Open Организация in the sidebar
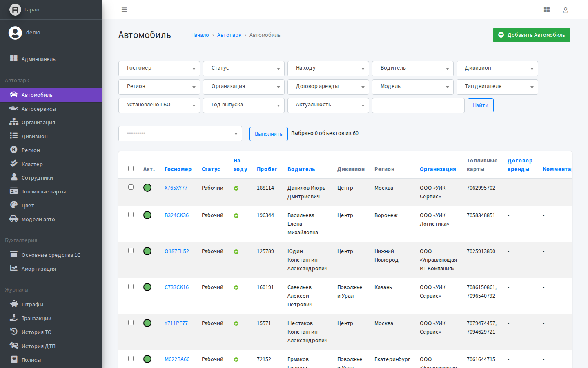Viewport: 588px width, 368px height. pyautogui.click(x=51, y=122)
